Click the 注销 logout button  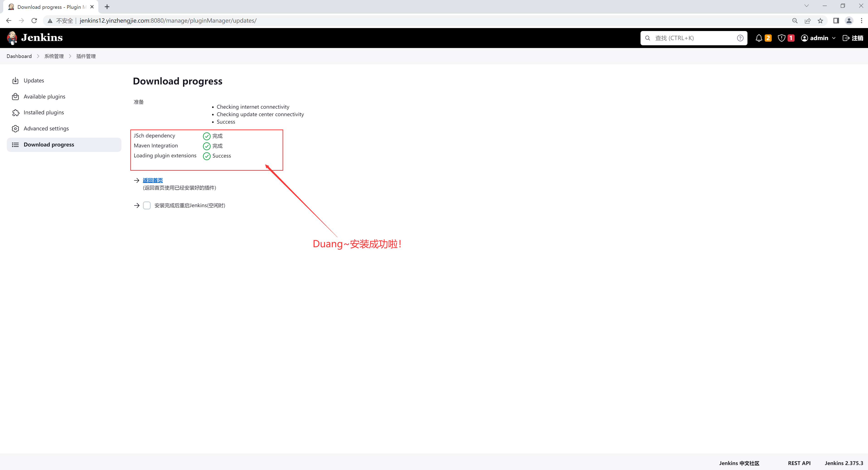coord(853,38)
